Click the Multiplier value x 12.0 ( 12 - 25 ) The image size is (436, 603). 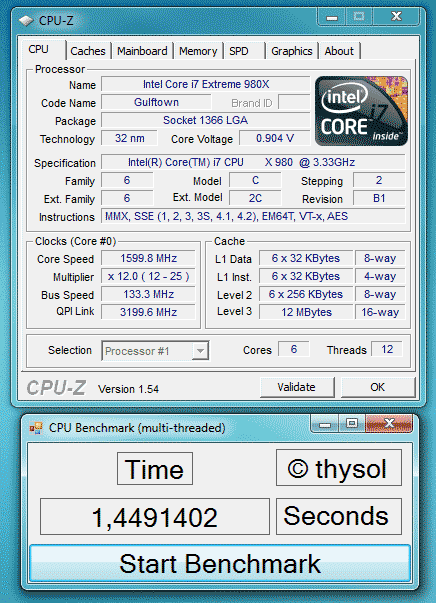pyautogui.click(x=148, y=277)
